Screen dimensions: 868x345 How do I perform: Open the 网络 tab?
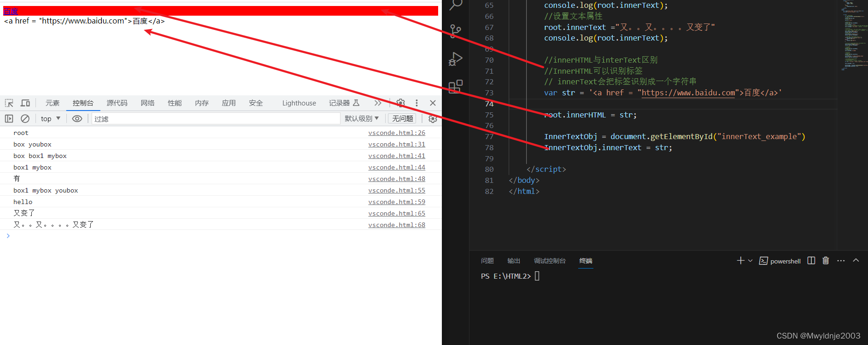click(x=147, y=103)
